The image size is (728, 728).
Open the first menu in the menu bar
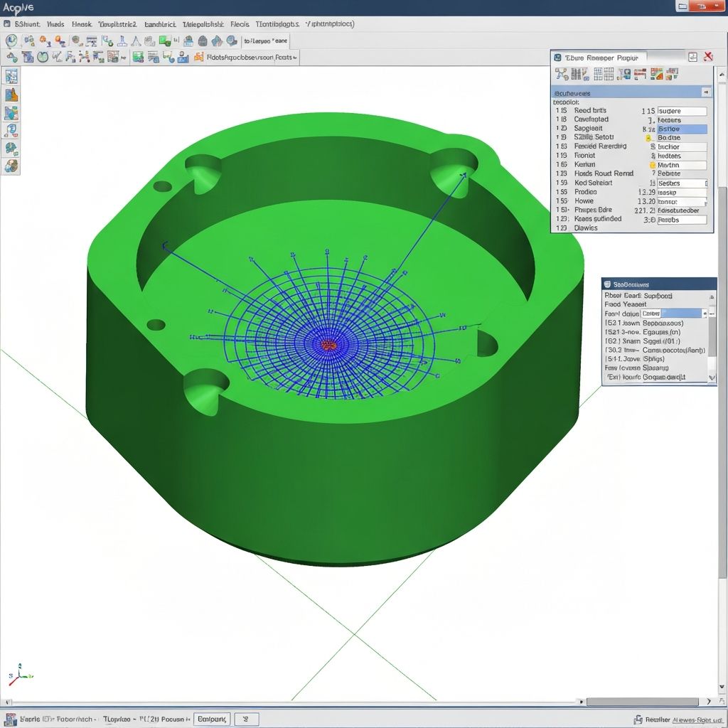pyautogui.click(x=25, y=23)
